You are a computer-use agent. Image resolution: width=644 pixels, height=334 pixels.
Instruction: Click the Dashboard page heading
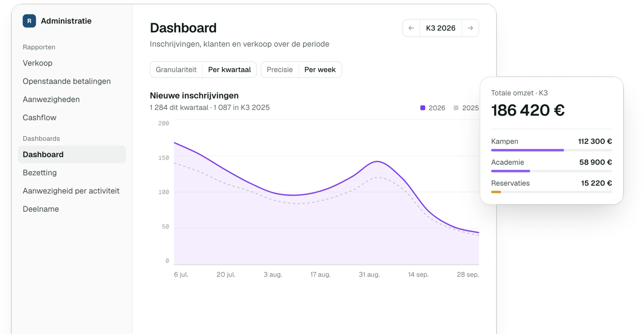(183, 28)
